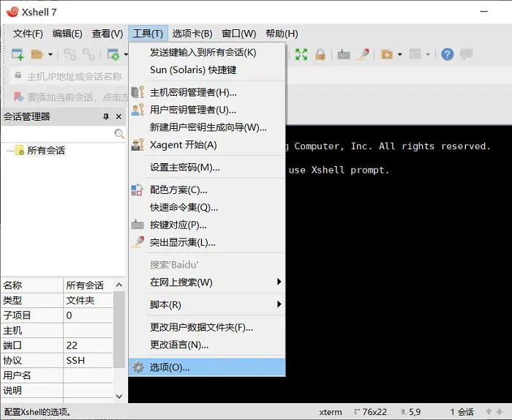Image resolution: width=512 pixels, height=420 pixels.
Task: Pin the session manager panel
Action: click(x=106, y=116)
